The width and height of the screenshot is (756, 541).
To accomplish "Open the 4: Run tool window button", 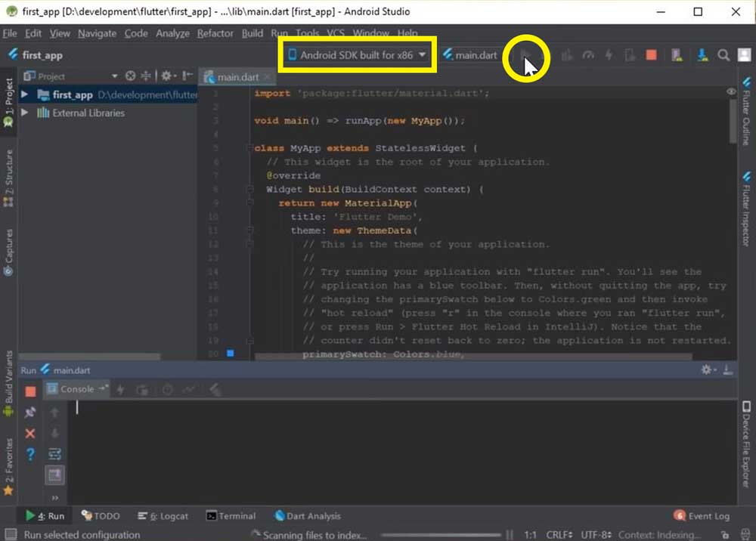I will [x=45, y=516].
